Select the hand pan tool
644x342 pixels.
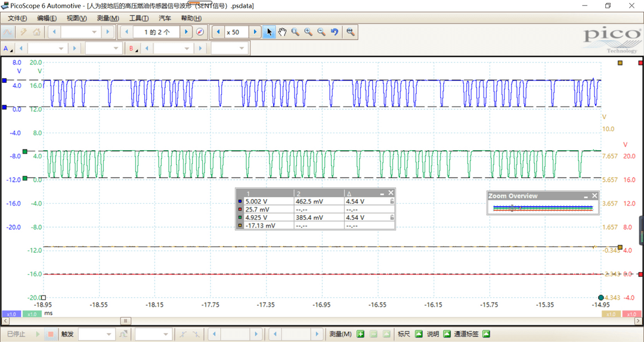[281, 32]
